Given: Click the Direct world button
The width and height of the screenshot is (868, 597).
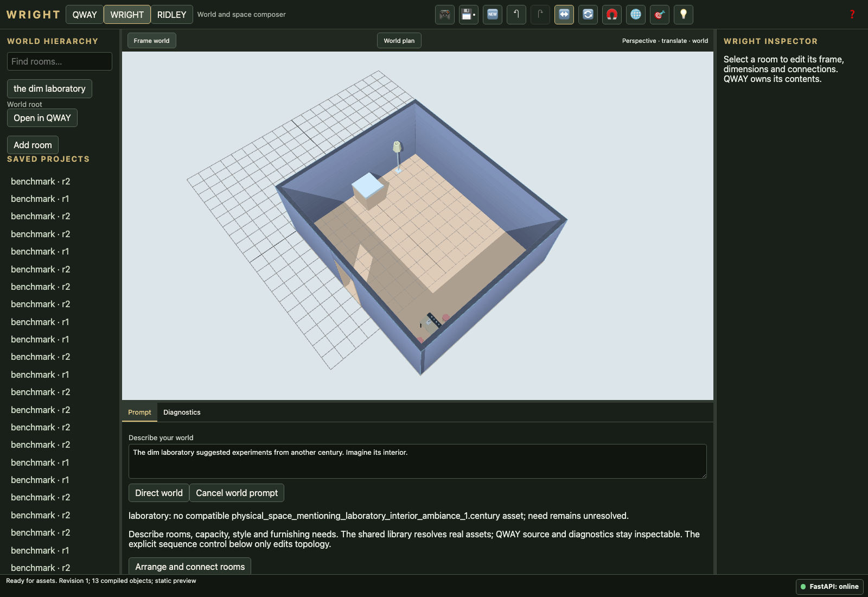Looking at the screenshot, I should 159,493.
